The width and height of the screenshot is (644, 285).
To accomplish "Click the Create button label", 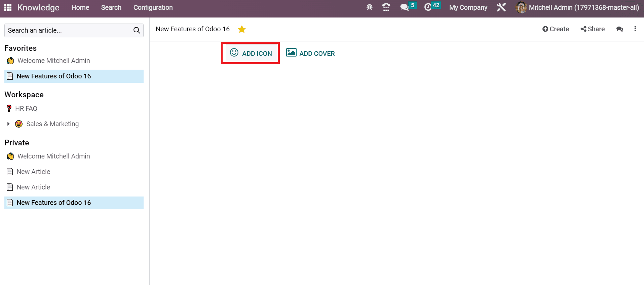I will (x=559, y=29).
